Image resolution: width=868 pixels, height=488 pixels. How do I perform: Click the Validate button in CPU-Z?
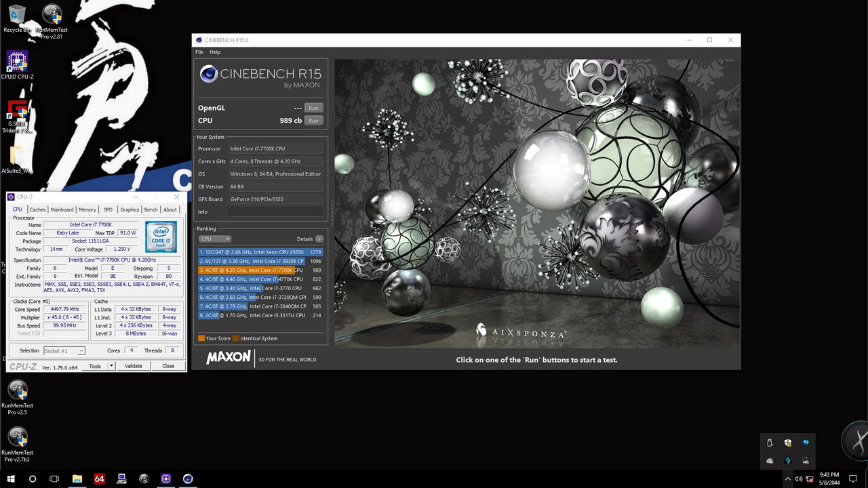(x=134, y=366)
